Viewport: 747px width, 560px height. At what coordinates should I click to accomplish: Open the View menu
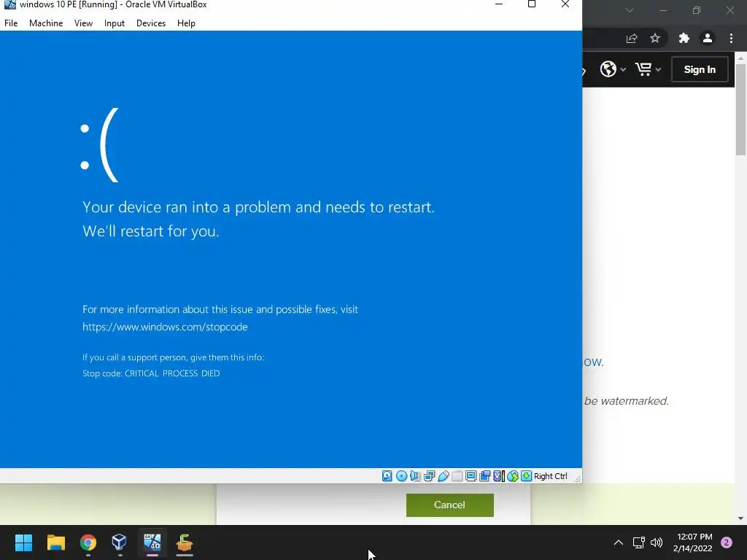(83, 23)
